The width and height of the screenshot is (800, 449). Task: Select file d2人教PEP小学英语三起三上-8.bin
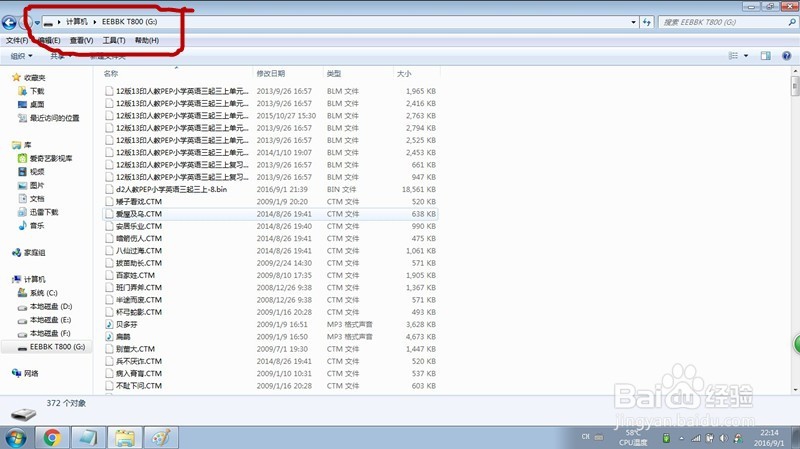[270, 189]
